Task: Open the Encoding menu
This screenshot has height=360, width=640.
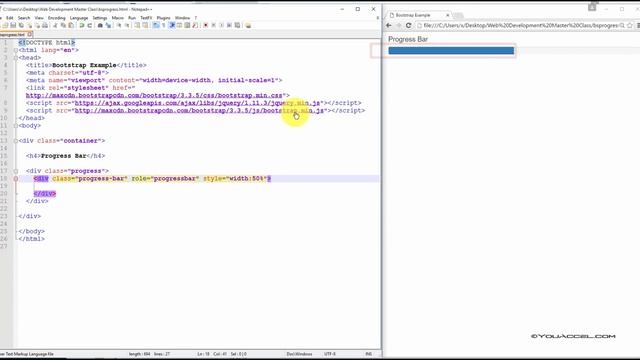Action: point(57,18)
